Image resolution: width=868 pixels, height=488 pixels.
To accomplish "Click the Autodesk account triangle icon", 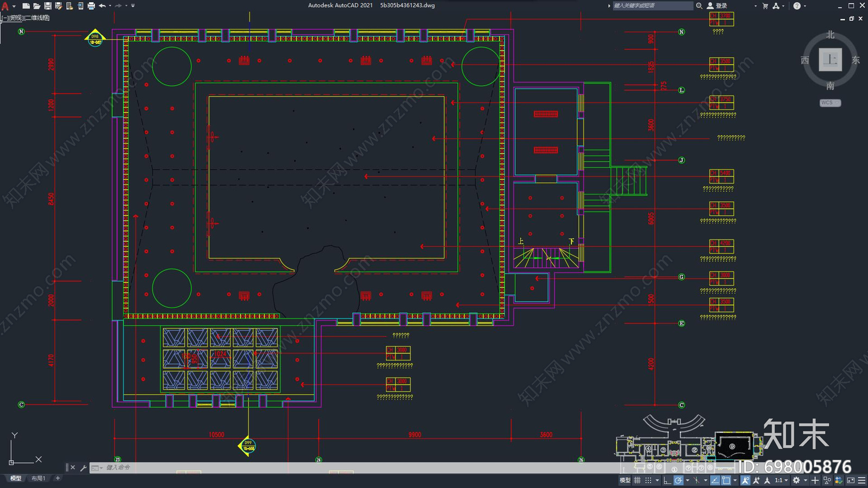I will (776, 5).
